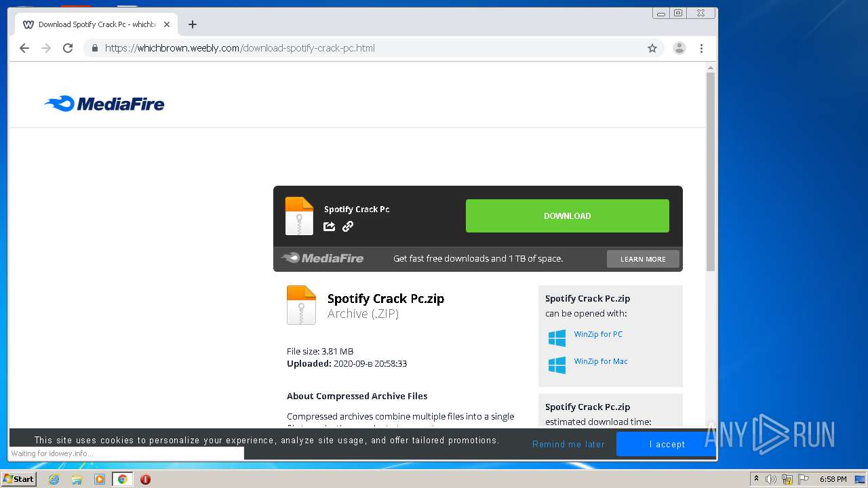Click the volume speaker tray icon

[771, 479]
